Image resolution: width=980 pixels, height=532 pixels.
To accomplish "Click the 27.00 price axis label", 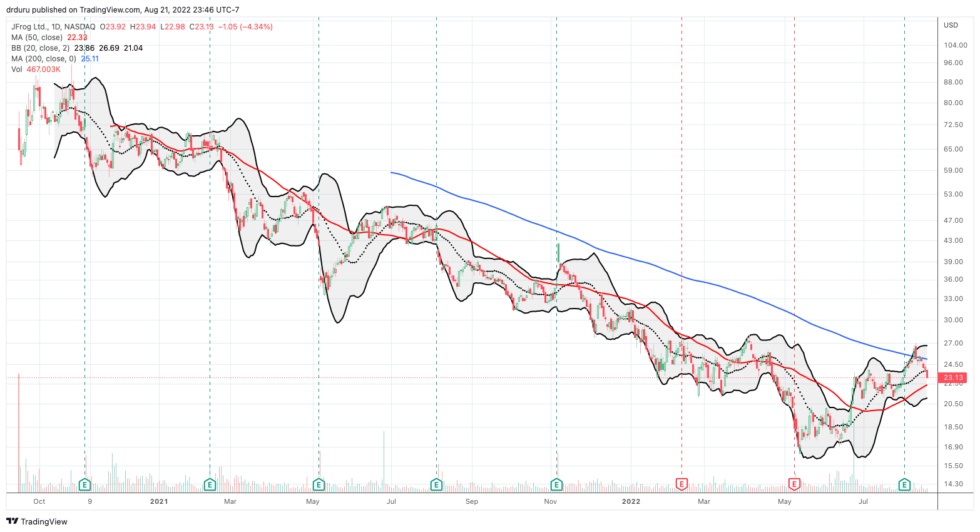I will pos(953,344).
